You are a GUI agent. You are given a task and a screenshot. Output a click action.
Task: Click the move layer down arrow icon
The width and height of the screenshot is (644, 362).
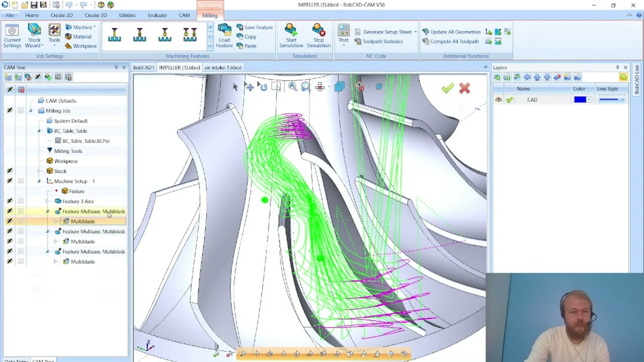coord(547,77)
